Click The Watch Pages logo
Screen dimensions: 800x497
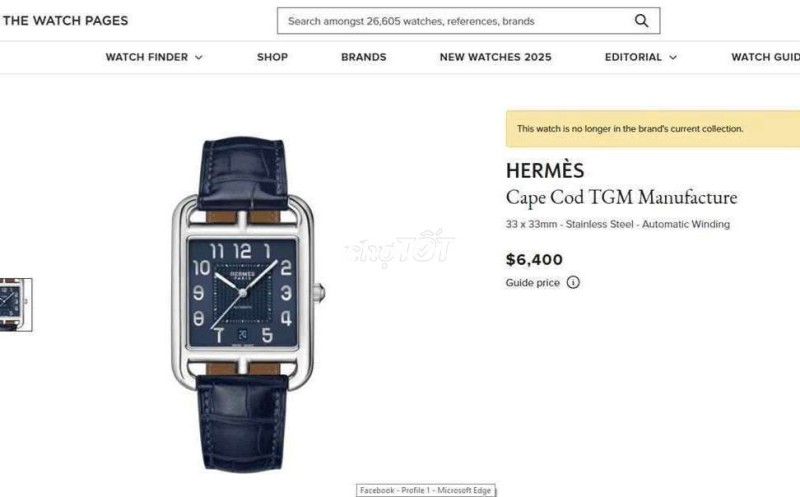pyautogui.click(x=65, y=21)
